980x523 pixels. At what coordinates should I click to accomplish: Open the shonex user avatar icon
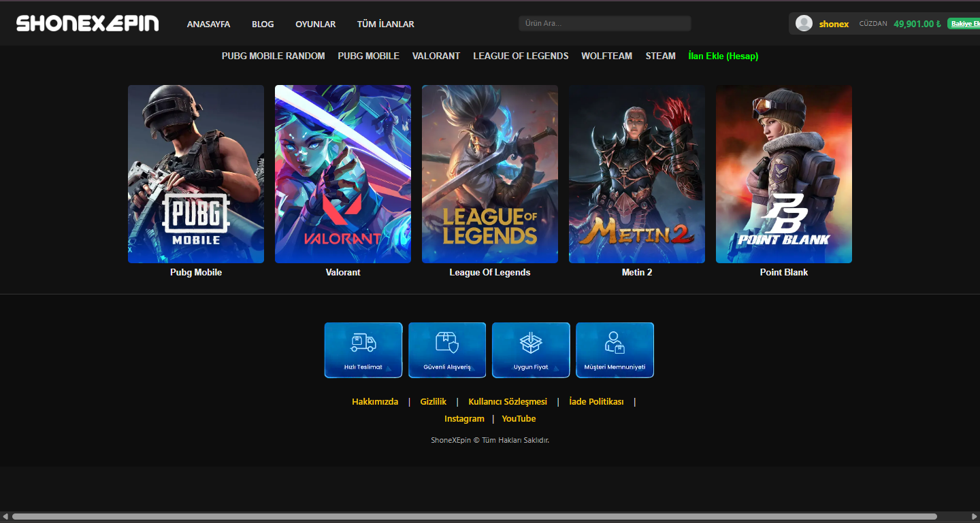click(x=804, y=24)
